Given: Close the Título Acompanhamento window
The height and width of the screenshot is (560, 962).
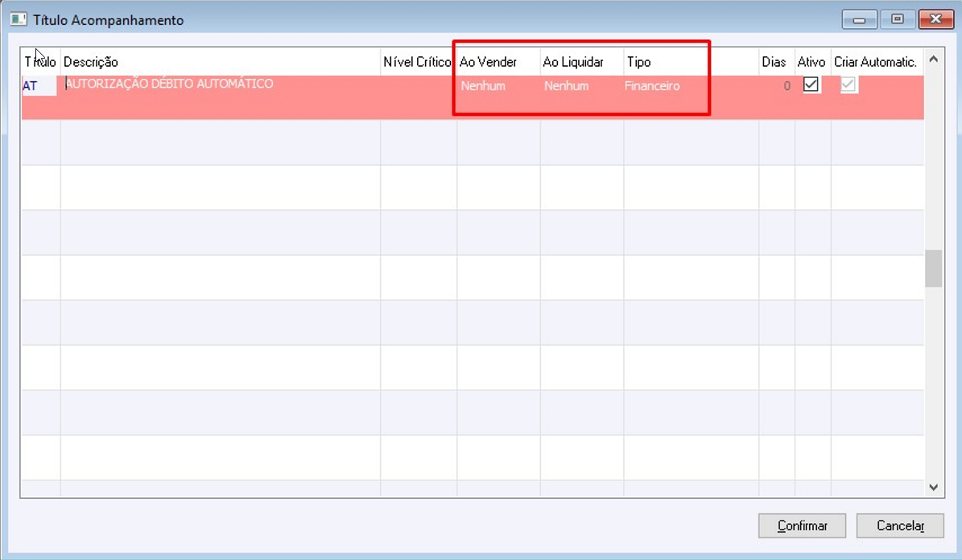Looking at the screenshot, I should click(935, 19).
